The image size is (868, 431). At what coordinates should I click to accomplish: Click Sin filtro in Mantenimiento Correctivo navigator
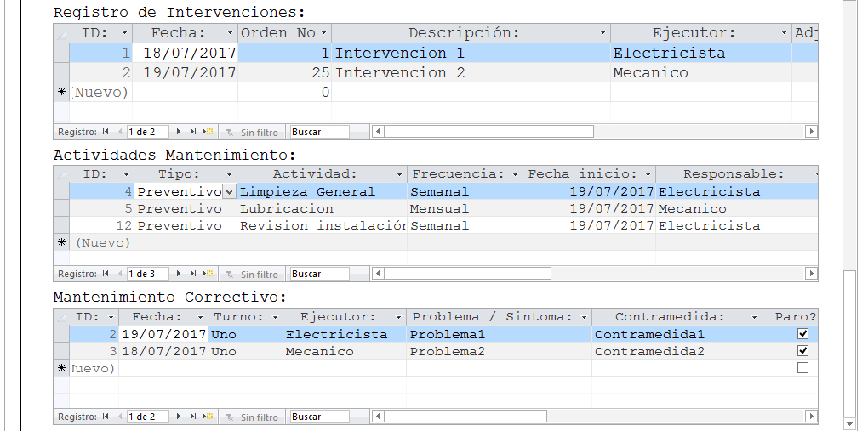(x=252, y=417)
